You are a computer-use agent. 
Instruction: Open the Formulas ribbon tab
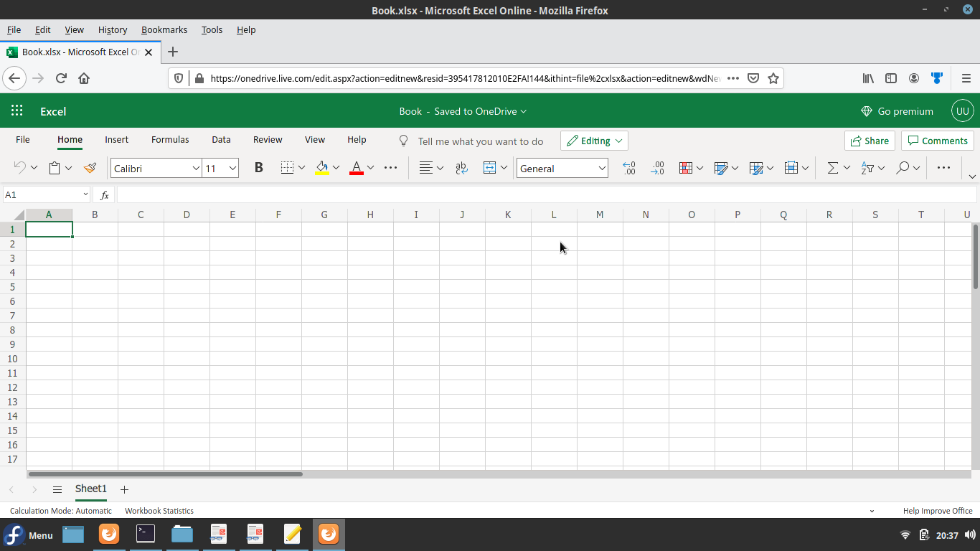170,140
